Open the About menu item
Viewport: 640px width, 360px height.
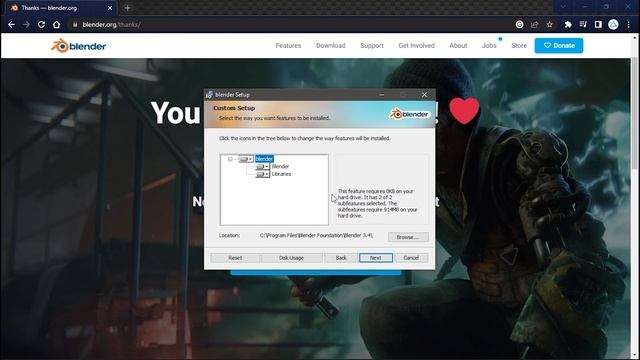458,46
